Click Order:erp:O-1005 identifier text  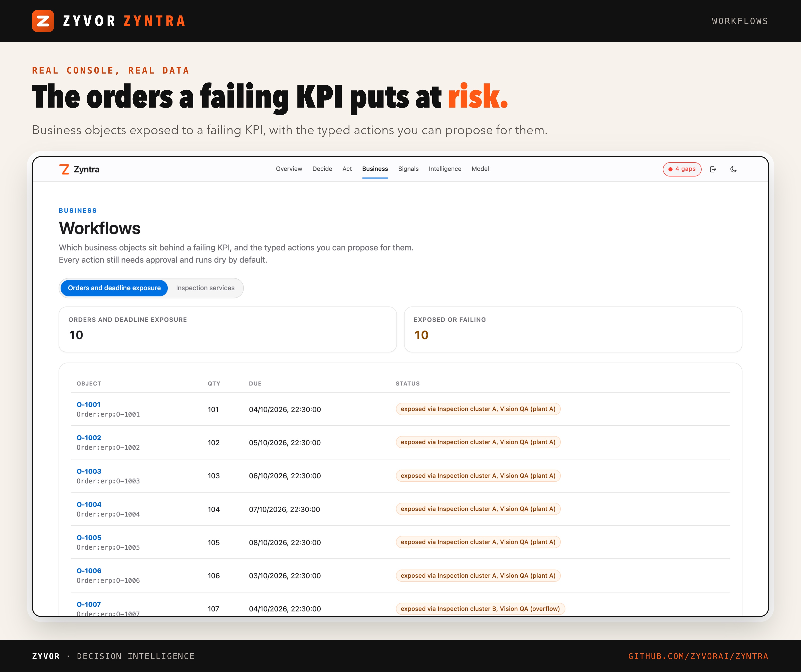108,547
